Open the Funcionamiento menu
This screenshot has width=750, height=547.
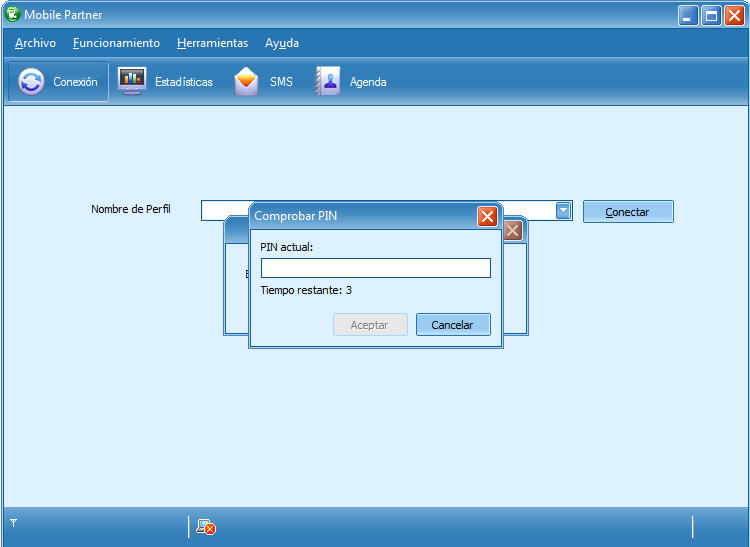click(116, 43)
